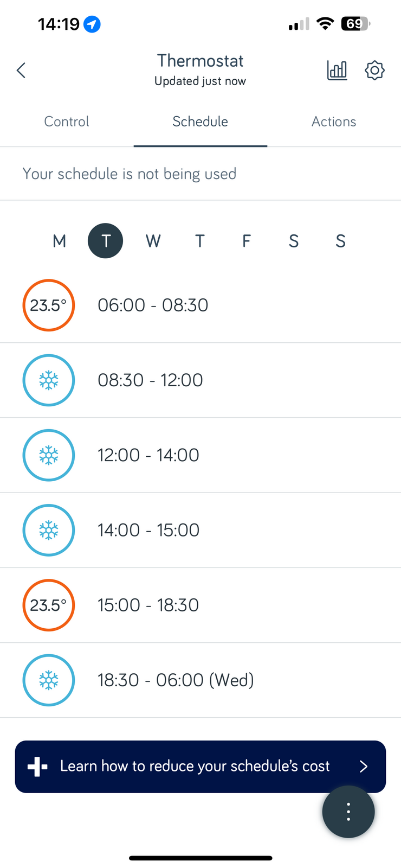The image size is (401, 868).
Task: Tap the 06:00 - 08:30 temperature circle
Action: click(49, 305)
